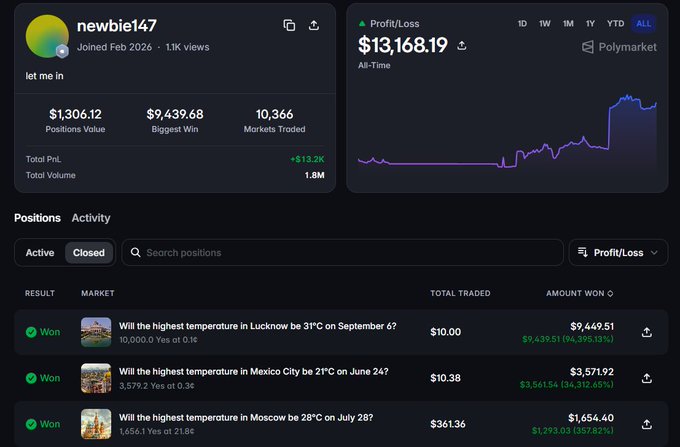The image size is (680, 447).
Task: Click the $10.38 total traded cell
Action: coord(445,378)
